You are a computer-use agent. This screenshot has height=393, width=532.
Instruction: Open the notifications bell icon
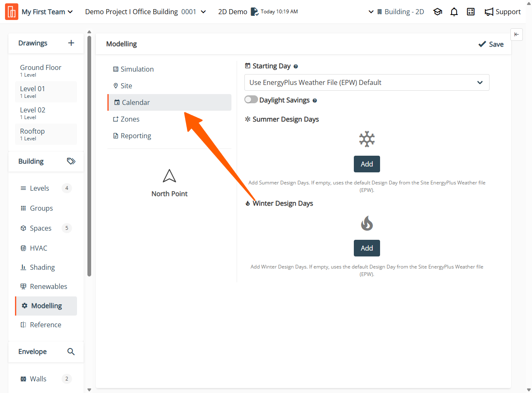454,12
